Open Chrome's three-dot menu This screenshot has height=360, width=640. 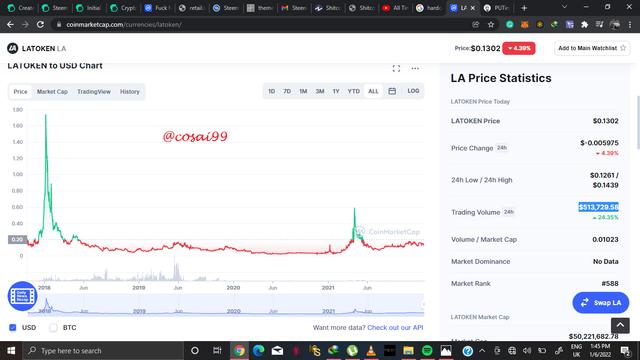(630, 24)
